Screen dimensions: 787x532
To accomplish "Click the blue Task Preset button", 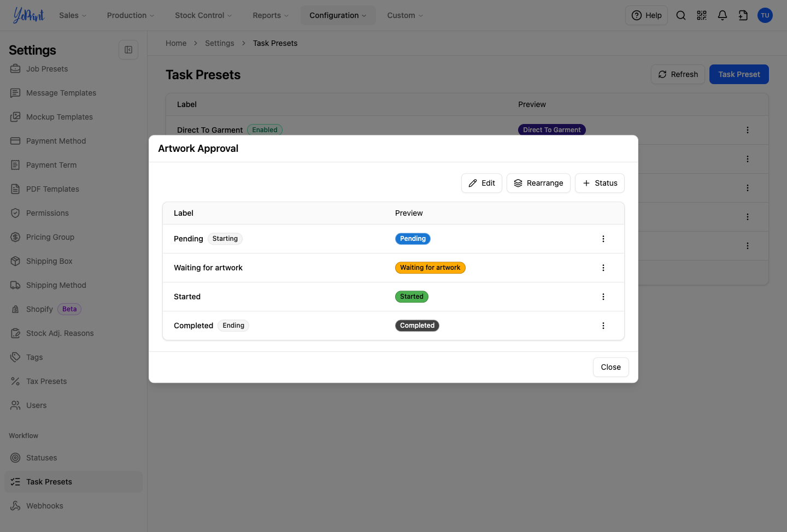I will (739, 74).
